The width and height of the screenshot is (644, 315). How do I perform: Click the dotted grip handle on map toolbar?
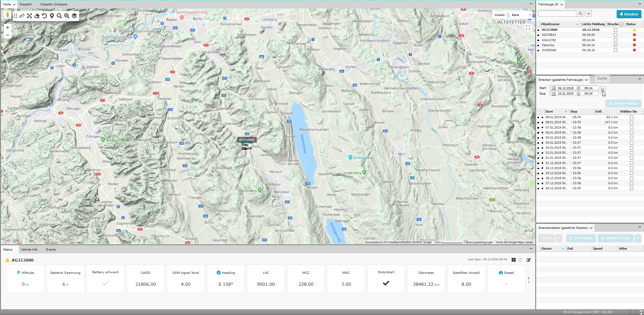tap(15, 16)
